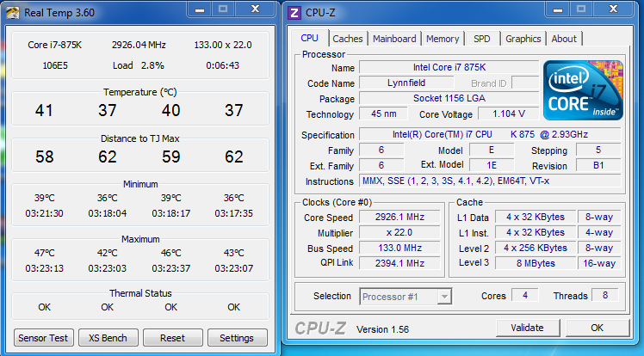Click the uptime 0:06:43 value
Screen dimensions: 644x356
pyautogui.click(x=223, y=65)
